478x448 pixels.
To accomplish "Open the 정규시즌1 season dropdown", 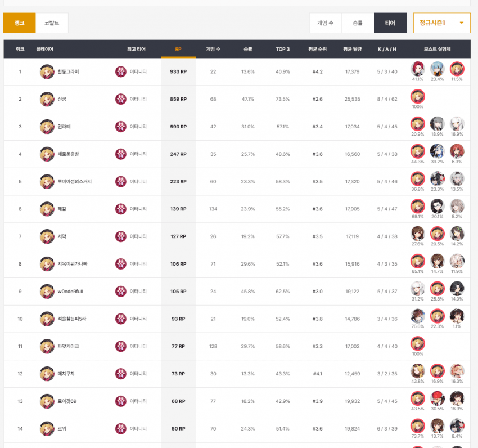I will [441, 23].
